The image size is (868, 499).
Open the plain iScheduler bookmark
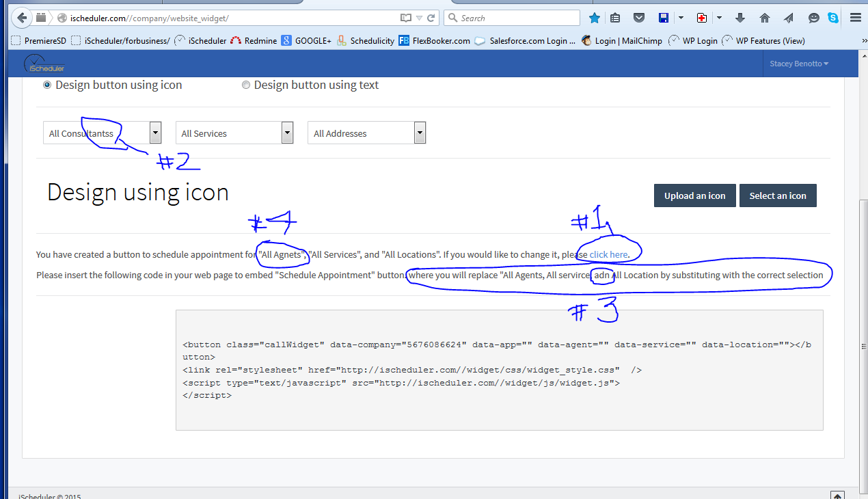coord(200,40)
